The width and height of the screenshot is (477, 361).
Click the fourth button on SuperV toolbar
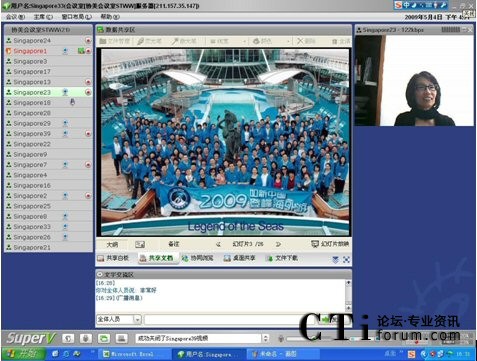[121, 339]
